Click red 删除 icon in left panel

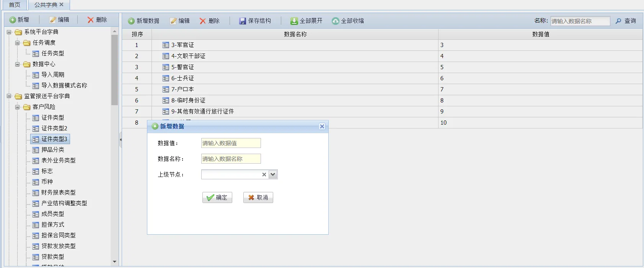coord(91,20)
